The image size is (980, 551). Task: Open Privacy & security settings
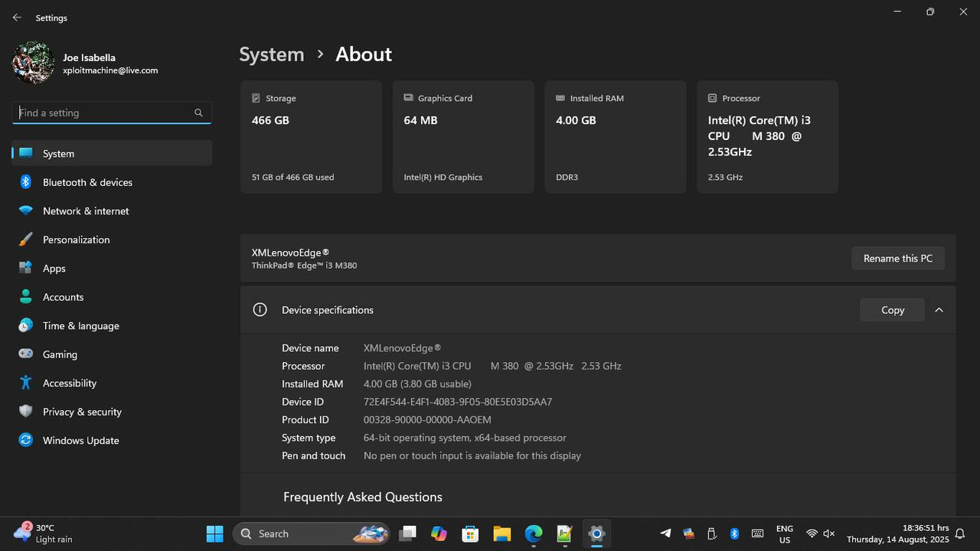tap(112, 412)
